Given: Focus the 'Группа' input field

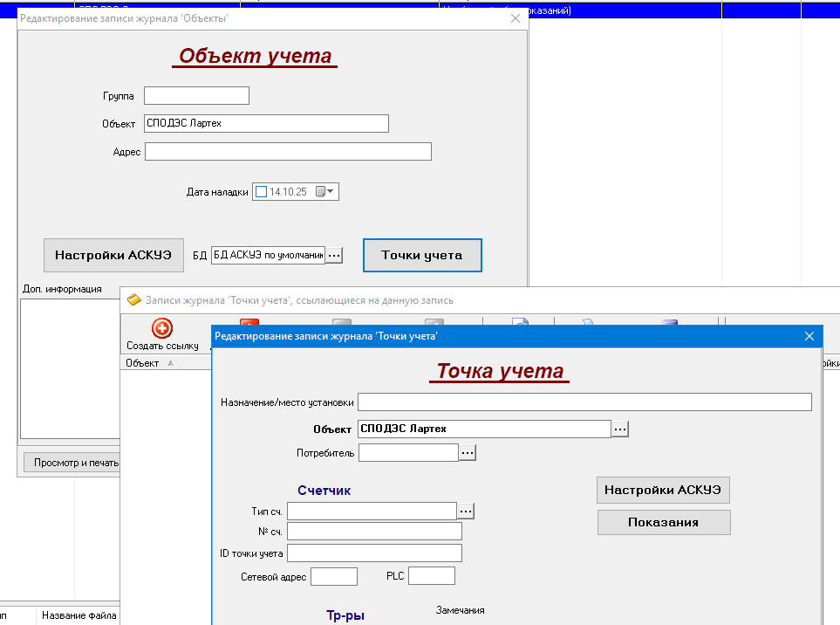Looking at the screenshot, I should coord(196,96).
